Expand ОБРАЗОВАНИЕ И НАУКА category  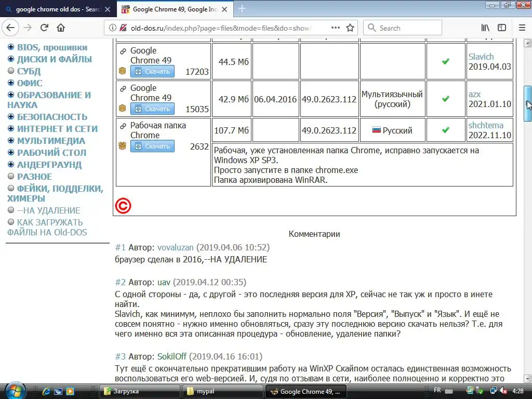pos(11,95)
